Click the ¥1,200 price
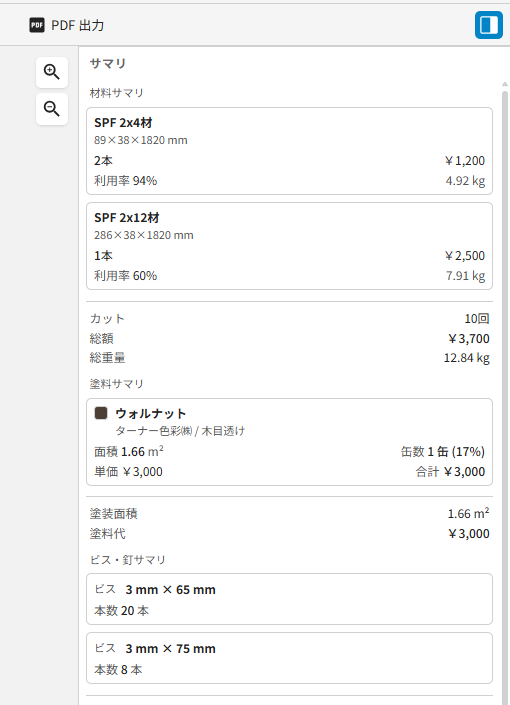Screen dimensions: 510x705 465,161
